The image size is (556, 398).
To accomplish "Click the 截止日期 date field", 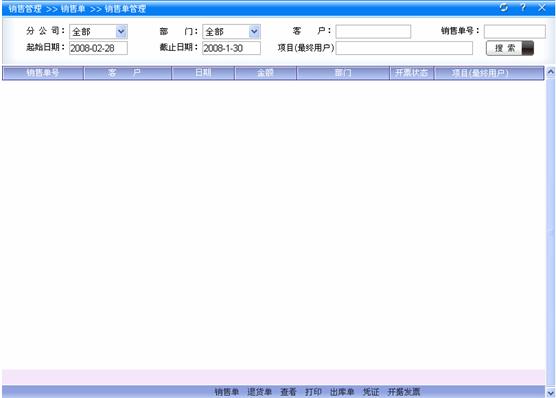I will (x=232, y=48).
